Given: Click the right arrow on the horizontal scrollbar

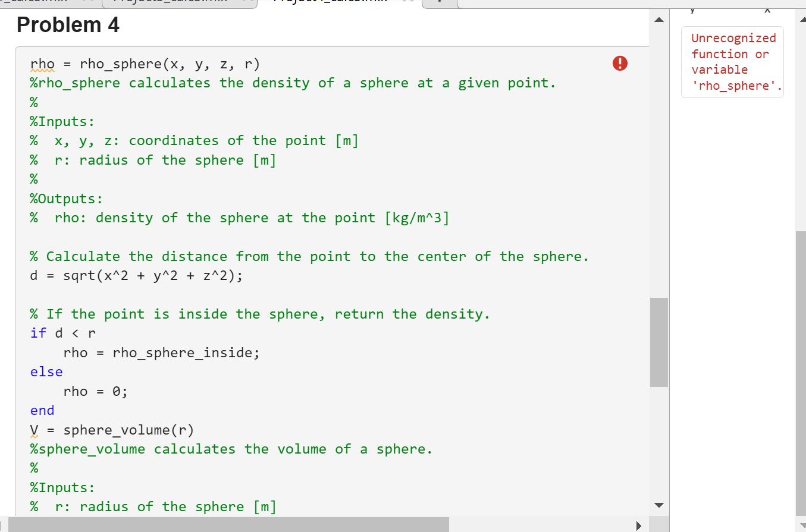Looking at the screenshot, I should pos(638,525).
